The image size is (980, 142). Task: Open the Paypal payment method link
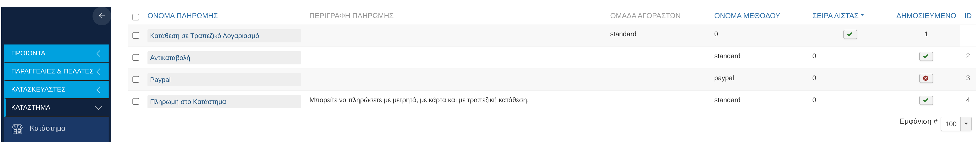click(x=160, y=80)
